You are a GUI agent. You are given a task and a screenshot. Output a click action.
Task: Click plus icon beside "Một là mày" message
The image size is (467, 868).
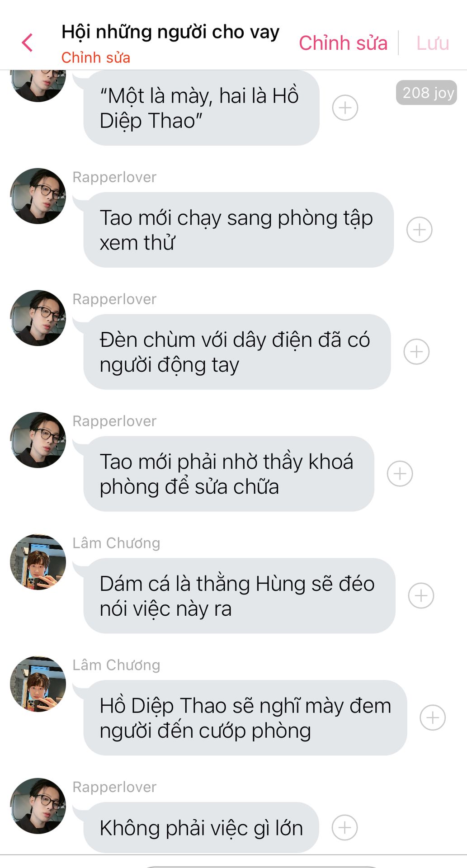pyautogui.click(x=345, y=108)
